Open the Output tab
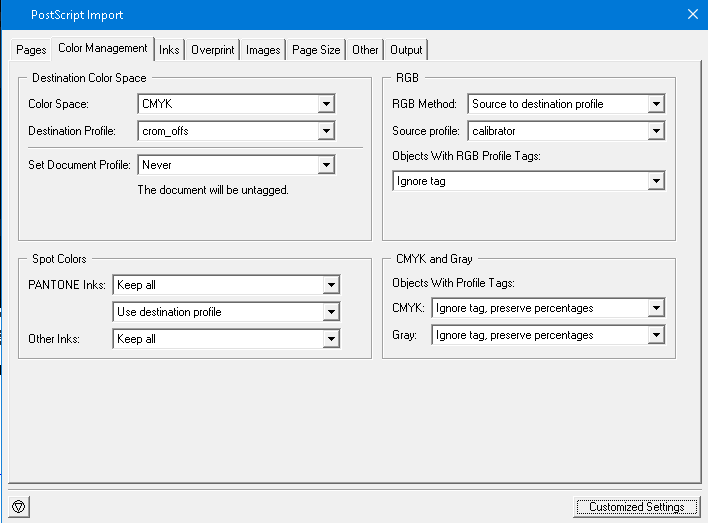The image size is (708, 523). pyautogui.click(x=406, y=50)
